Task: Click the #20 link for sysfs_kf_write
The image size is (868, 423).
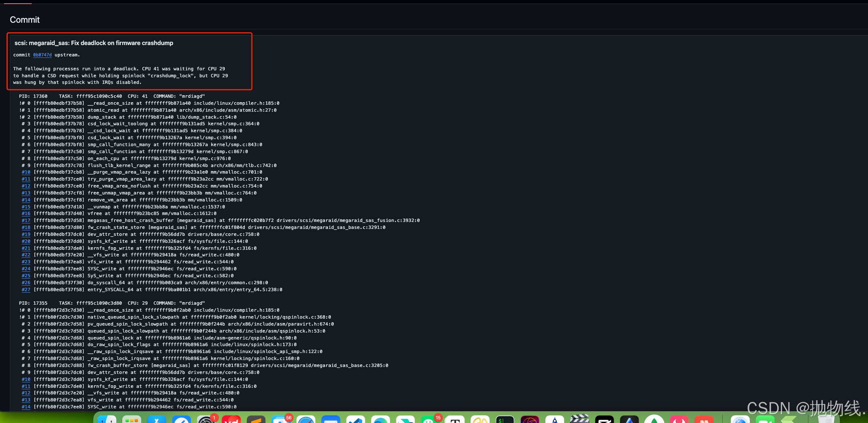Action: point(26,241)
